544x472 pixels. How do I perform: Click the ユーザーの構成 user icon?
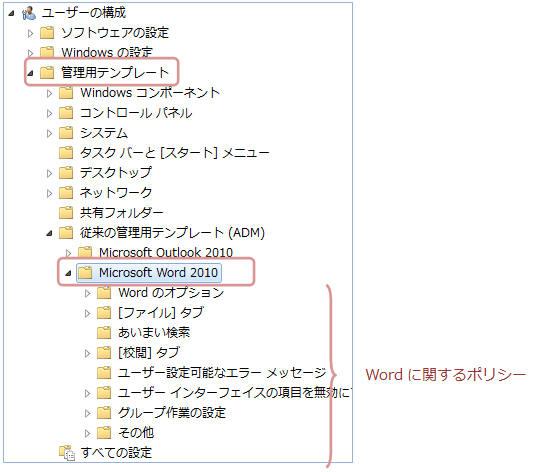(x=29, y=13)
